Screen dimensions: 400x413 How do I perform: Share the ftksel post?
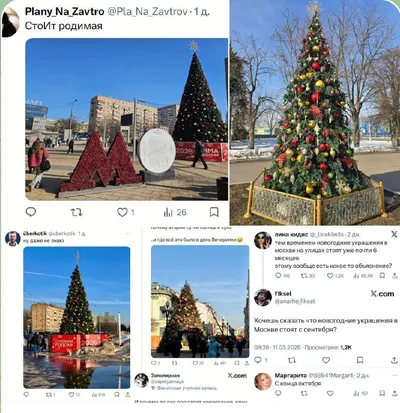tap(394, 360)
